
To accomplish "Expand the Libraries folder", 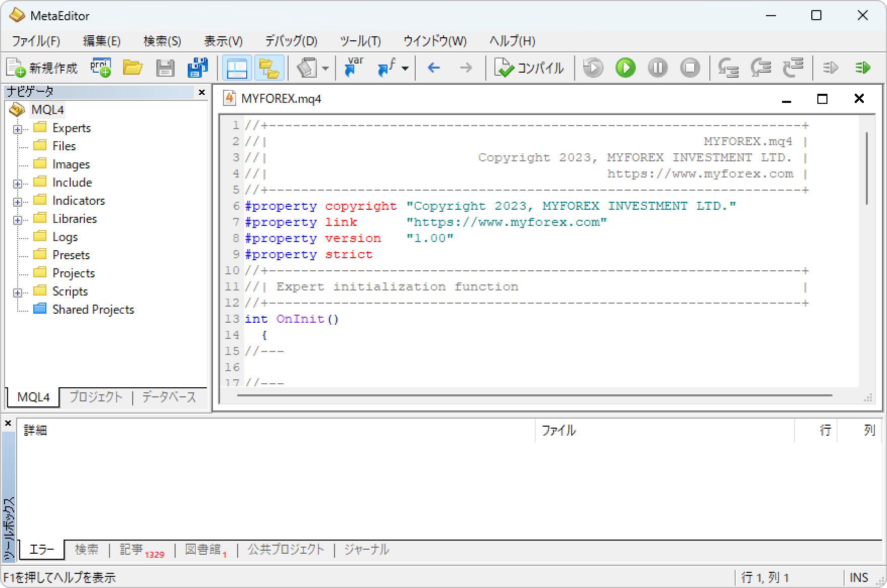I will click(18, 220).
